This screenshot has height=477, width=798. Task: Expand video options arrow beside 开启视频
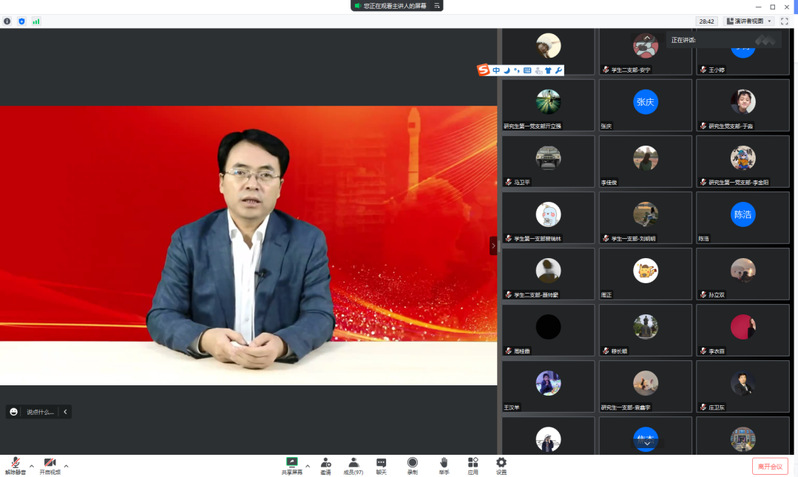coord(66,466)
